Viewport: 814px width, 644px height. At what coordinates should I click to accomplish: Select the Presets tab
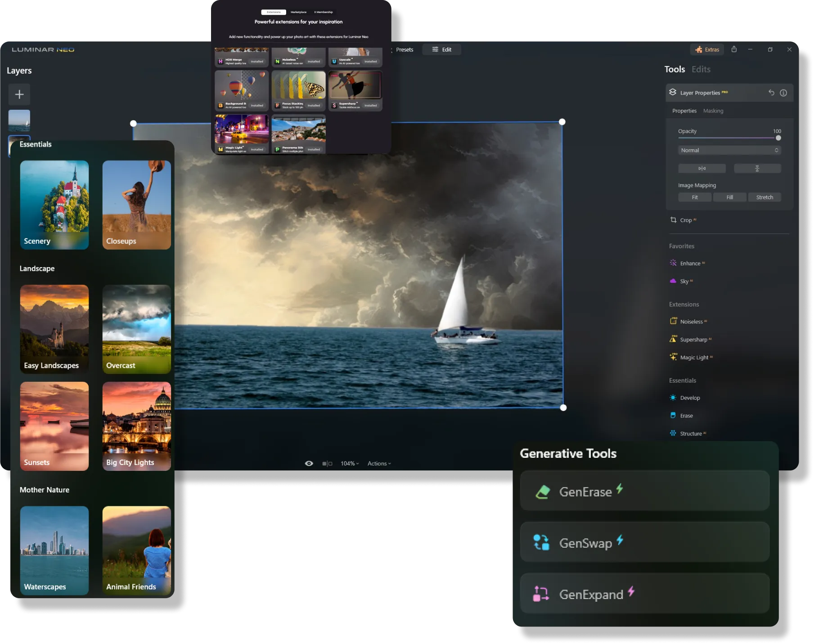(x=405, y=49)
